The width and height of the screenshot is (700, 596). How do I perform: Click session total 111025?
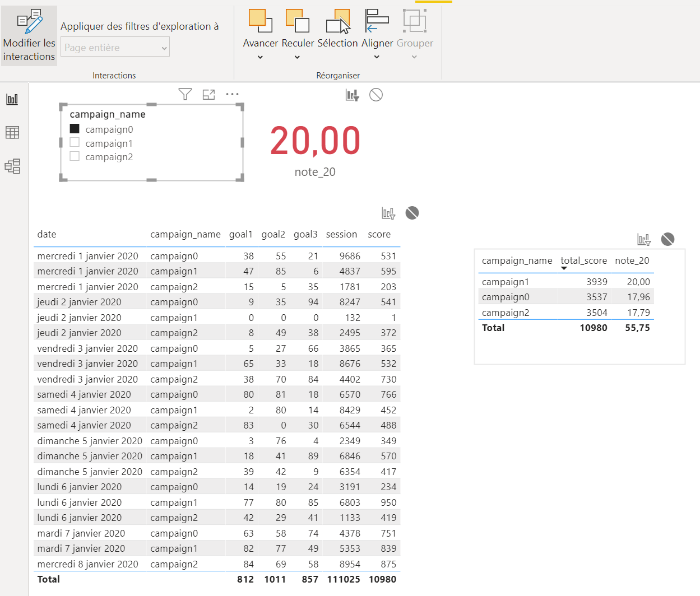pyautogui.click(x=344, y=579)
